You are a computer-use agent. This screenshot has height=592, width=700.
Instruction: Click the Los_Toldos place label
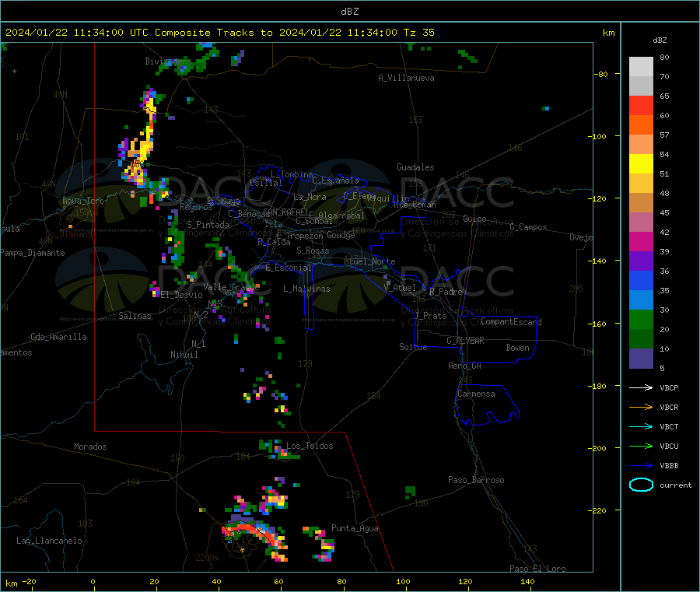coord(310,446)
